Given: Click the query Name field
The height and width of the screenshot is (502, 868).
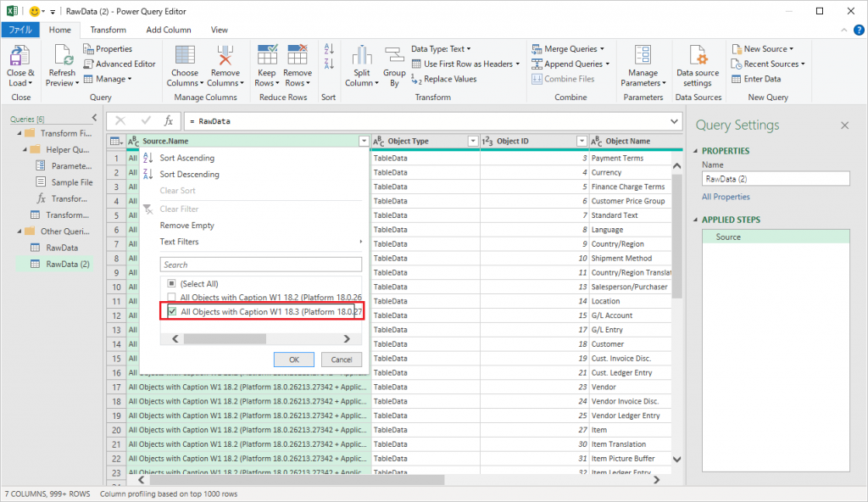Looking at the screenshot, I should point(776,179).
